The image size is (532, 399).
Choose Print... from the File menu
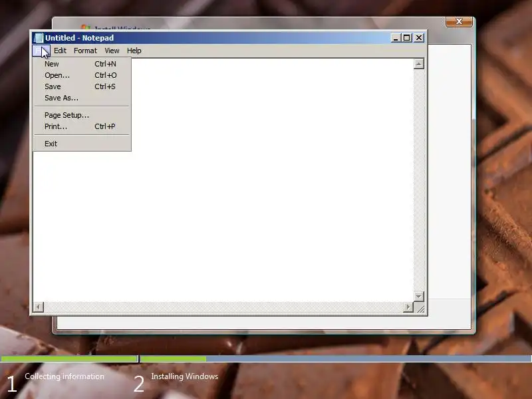(x=81, y=126)
